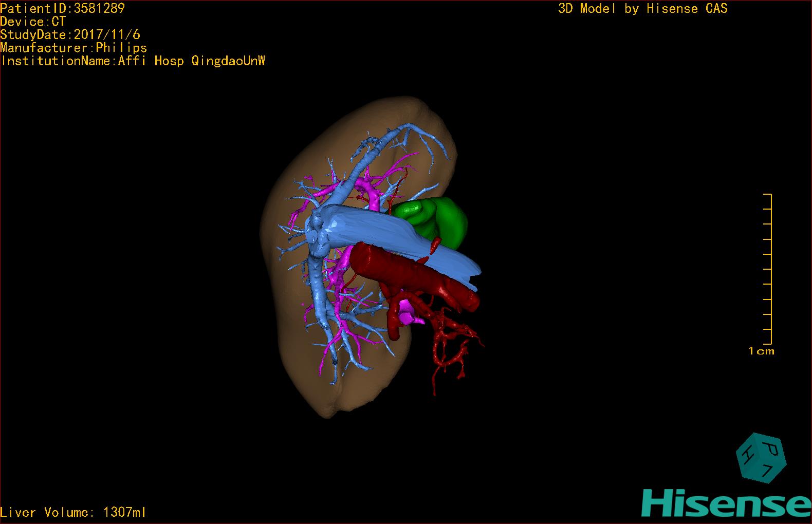Image resolution: width=812 pixels, height=524 pixels.
Task: Click the Manufacturer:Philips label
Action: point(73,48)
